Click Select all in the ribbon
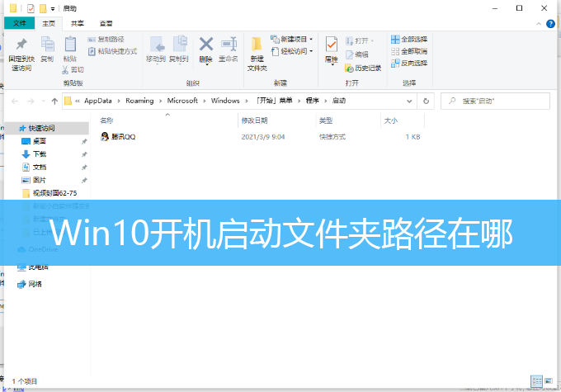The height and width of the screenshot is (392, 561). point(409,39)
